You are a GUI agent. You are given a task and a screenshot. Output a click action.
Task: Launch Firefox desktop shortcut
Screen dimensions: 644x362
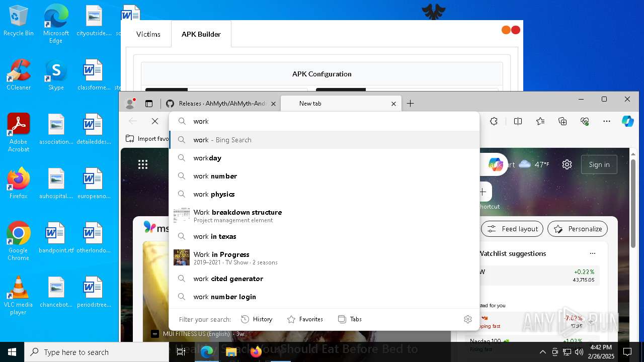coord(19,184)
